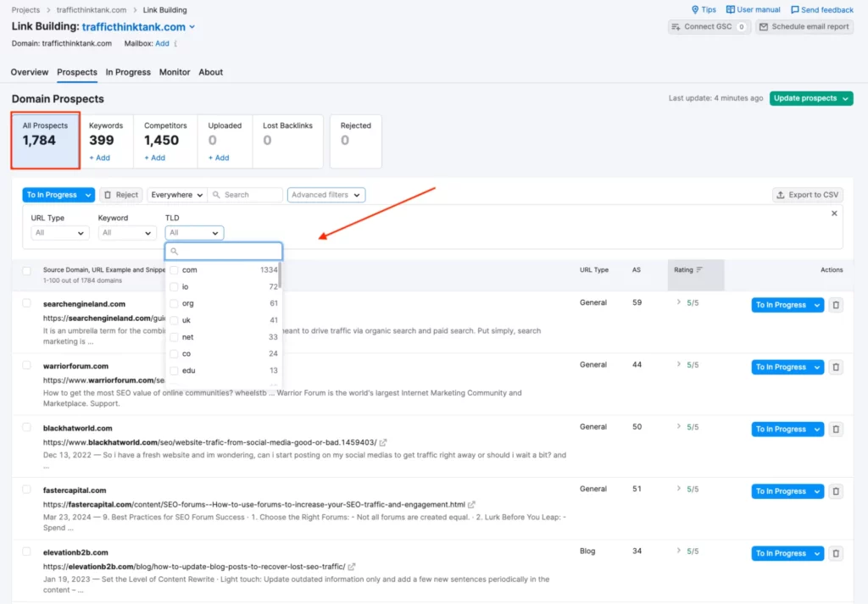Enable the org TLD filter checkbox
The image size is (868, 604).
tap(175, 303)
